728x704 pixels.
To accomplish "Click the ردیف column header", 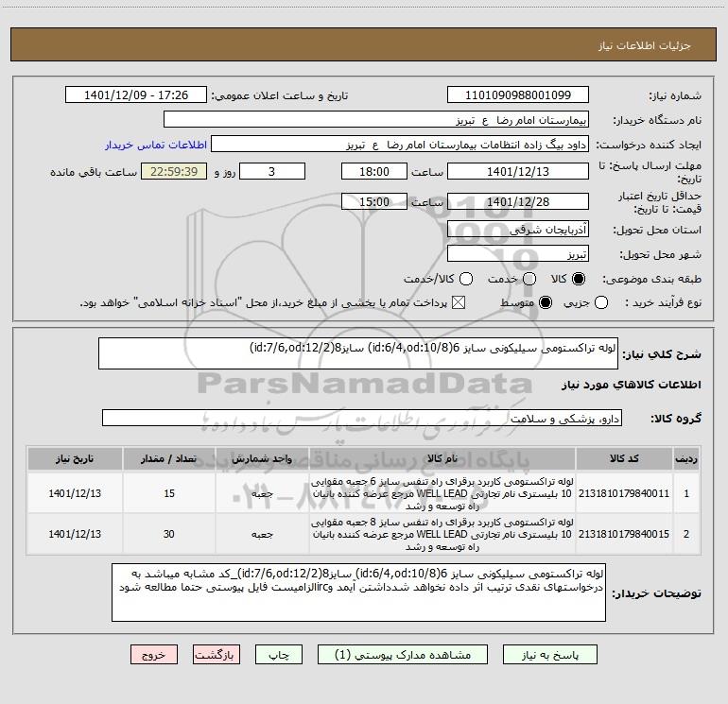I will pyautogui.click(x=686, y=458).
